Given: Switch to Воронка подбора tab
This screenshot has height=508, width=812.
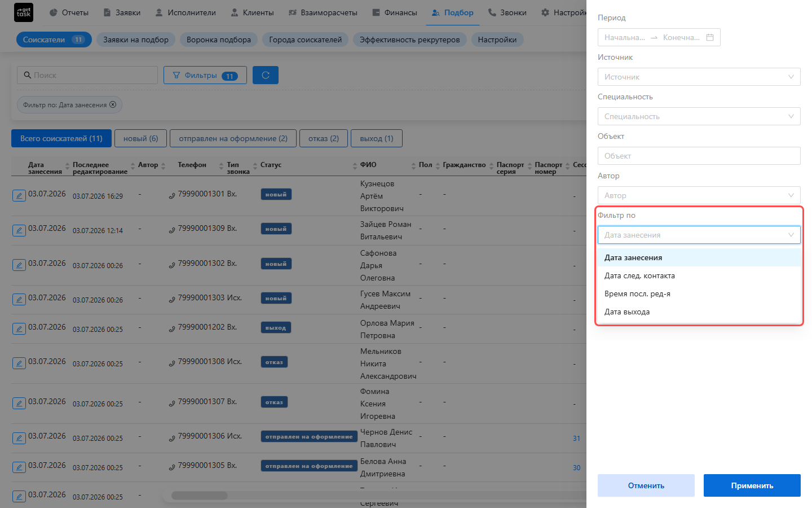Looking at the screenshot, I should 219,40.
